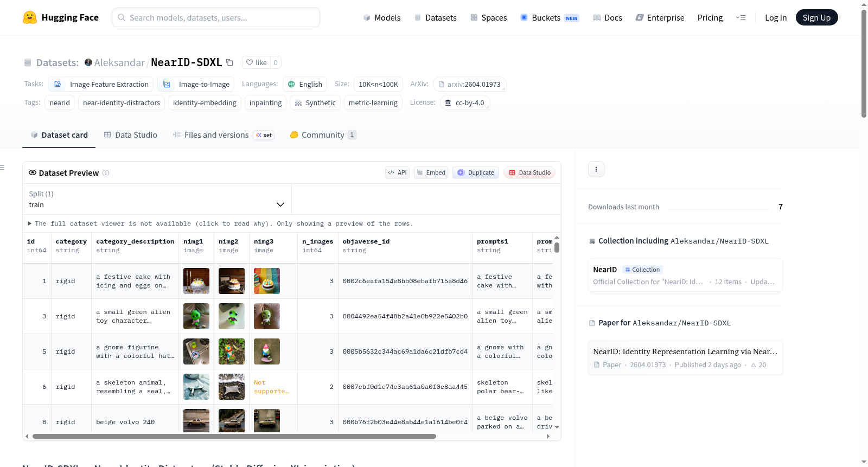Open Datasets in top navigation

pyautogui.click(x=435, y=17)
